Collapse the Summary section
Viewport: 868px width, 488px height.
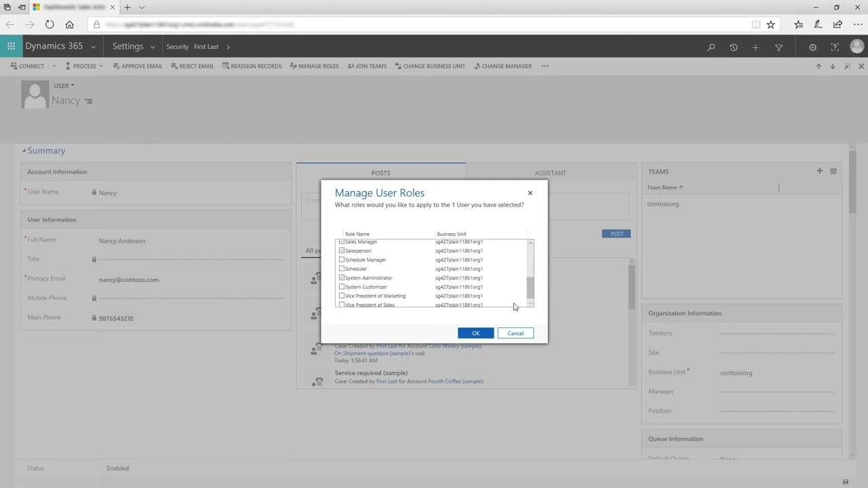tap(24, 150)
